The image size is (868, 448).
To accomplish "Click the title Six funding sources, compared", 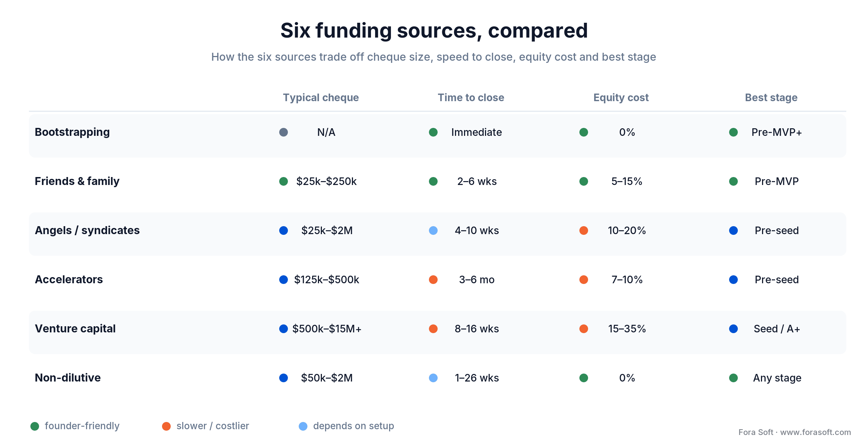I will [x=434, y=30].
